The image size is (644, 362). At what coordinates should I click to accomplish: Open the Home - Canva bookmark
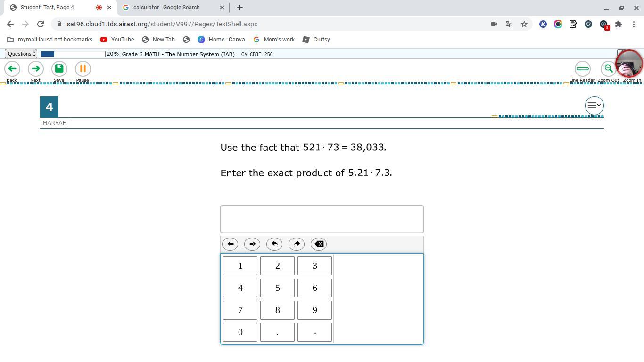221,40
